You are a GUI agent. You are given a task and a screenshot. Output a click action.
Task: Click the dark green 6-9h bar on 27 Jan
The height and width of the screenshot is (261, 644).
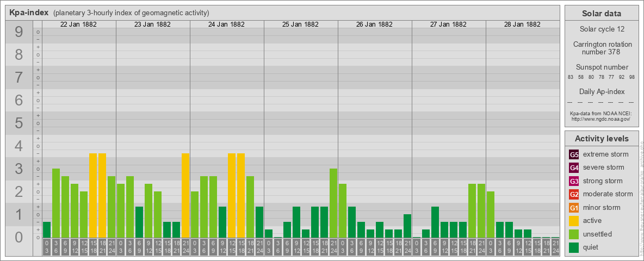pyautogui.click(x=435, y=222)
